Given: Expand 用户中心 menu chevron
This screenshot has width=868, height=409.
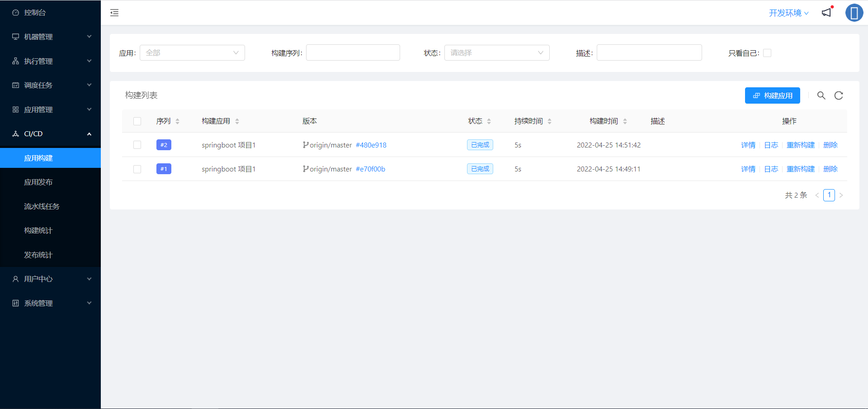Looking at the screenshot, I should 89,279.
